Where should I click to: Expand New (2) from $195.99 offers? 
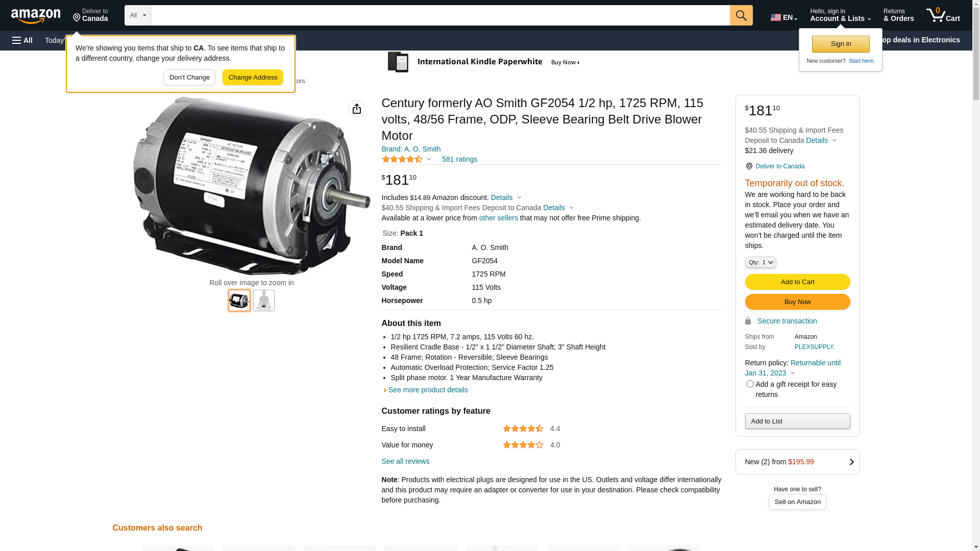(797, 462)
